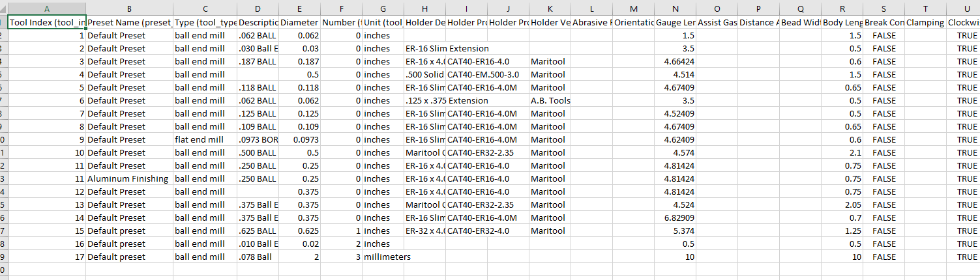This screenshot has width=980, height=280.
Task: Select the .500 Solid holder cell
Action: pyautogui.click(x=424, y=74)
